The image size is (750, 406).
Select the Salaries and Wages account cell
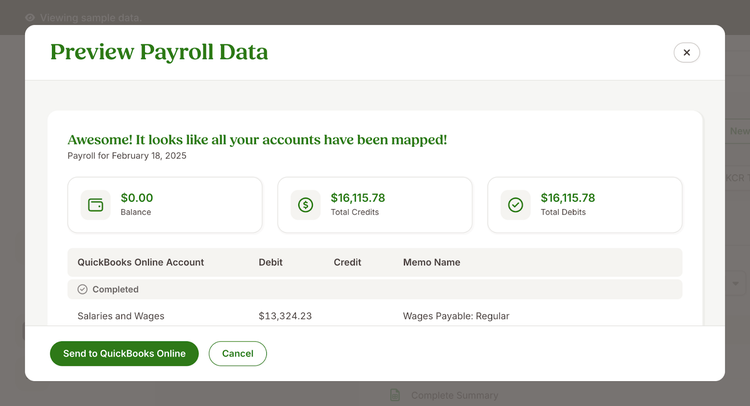[x=121, y=316]
